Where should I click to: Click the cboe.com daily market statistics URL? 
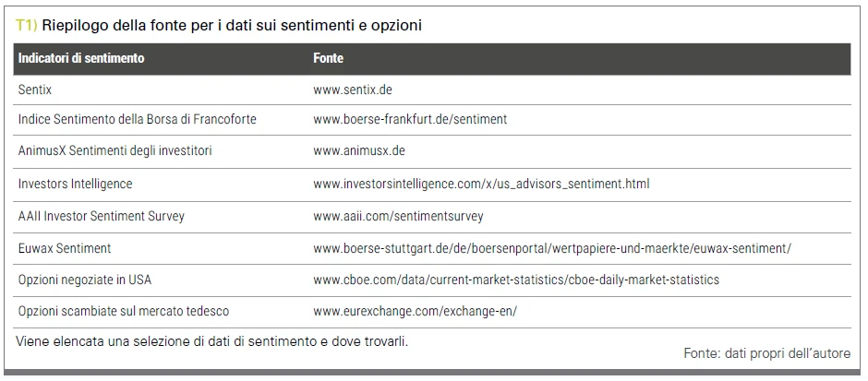(x=516, y=280)
